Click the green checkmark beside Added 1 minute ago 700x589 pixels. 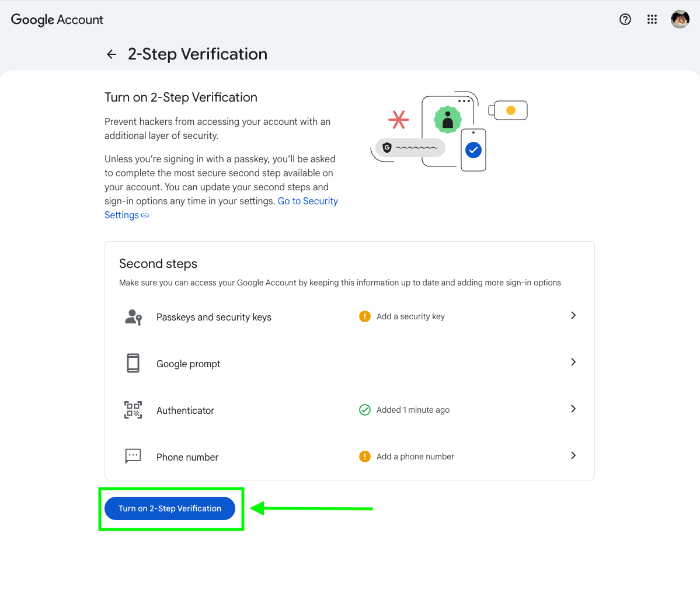[x=365, y=410]
